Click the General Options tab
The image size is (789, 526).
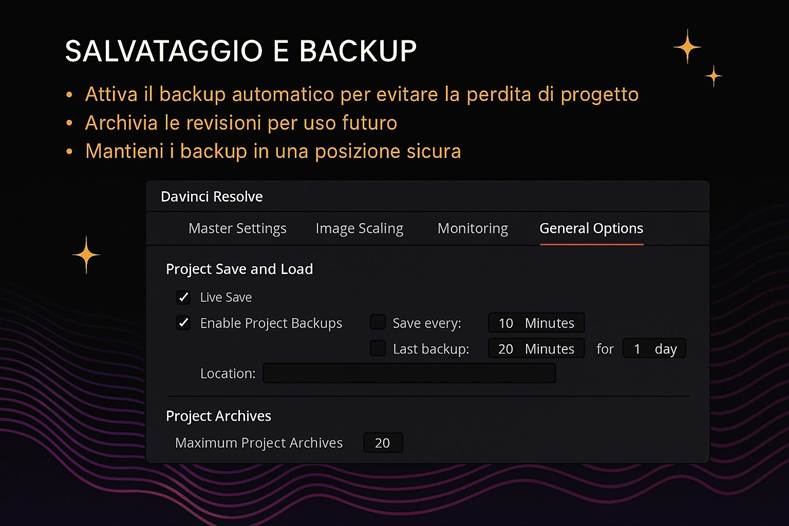[x=591, y=228]
